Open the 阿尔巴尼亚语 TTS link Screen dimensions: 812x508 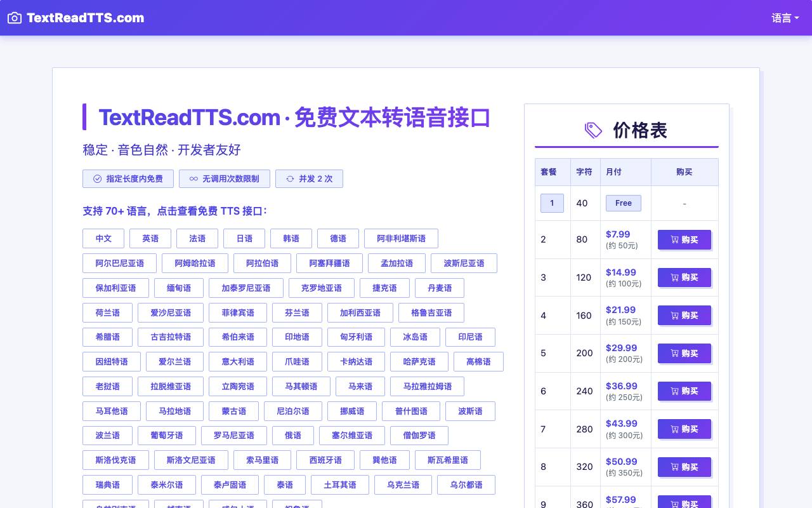pos(120,264)
